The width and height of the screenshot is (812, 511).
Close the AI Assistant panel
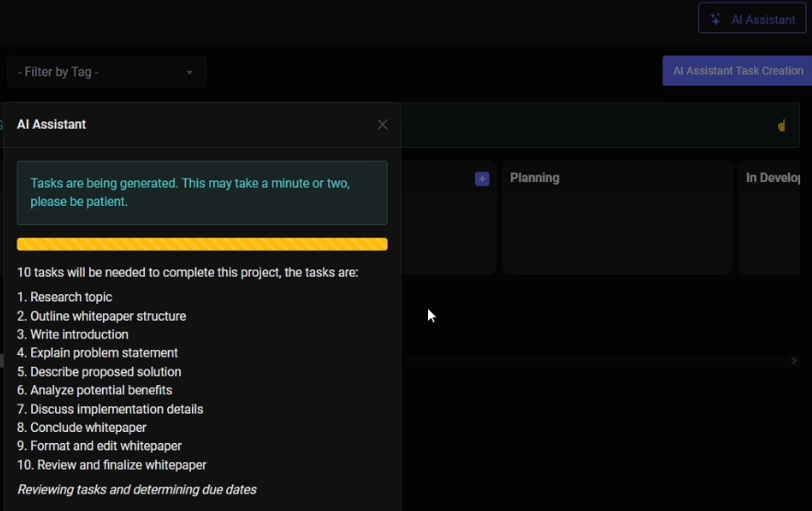click(382, 124)
